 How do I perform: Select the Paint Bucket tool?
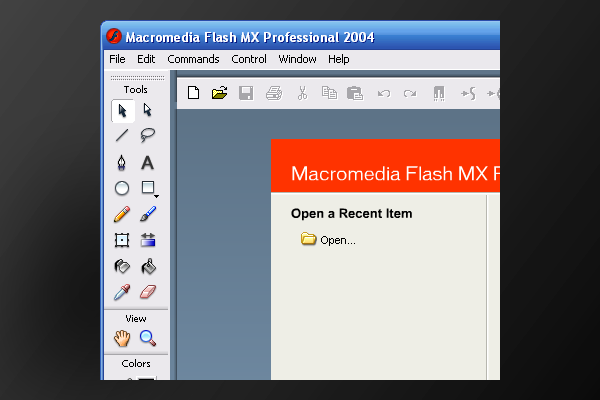pyautogui.click(x=148, y=266)
